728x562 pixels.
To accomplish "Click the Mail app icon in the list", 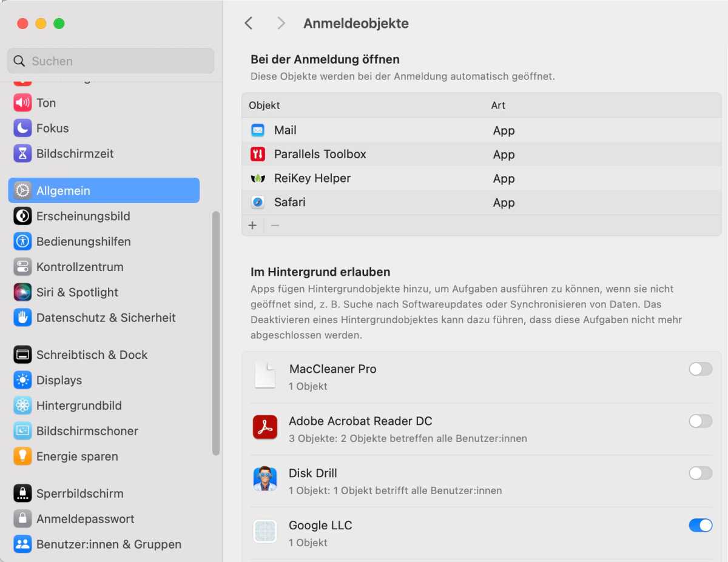I will [x=258, y=130].
